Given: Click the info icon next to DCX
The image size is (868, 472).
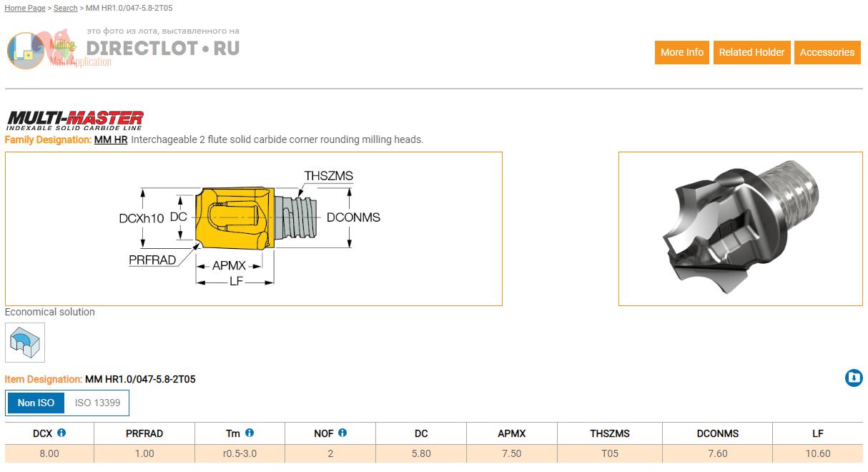Looking at the screenshot, I should click(61, 433).
